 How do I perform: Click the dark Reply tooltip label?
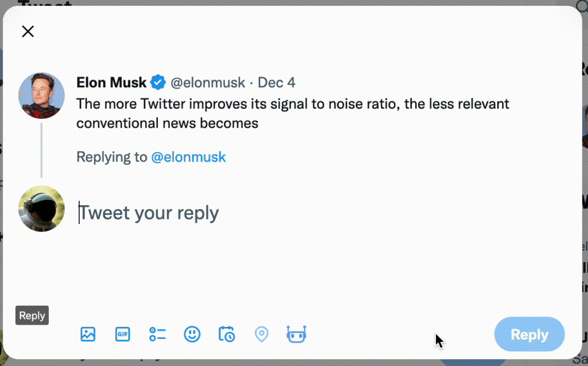pos(32,315)
